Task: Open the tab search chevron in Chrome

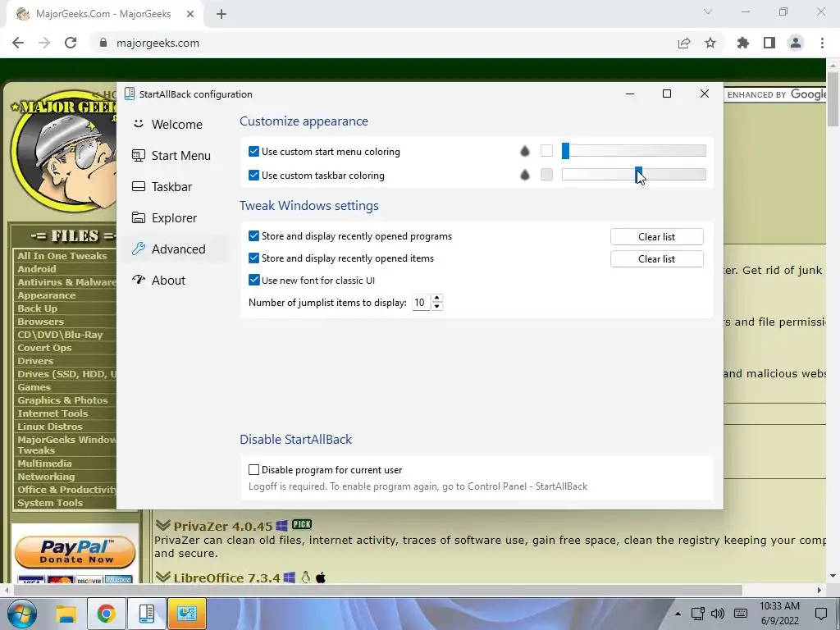Action: (x=708, y=11)
